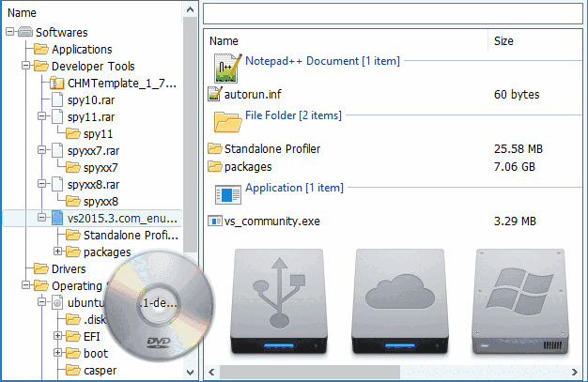The width and height of the screenshot is (588, 382).
Task: Collapse the vs2015.3.com_enu node
Action: (x=41, y=218)
